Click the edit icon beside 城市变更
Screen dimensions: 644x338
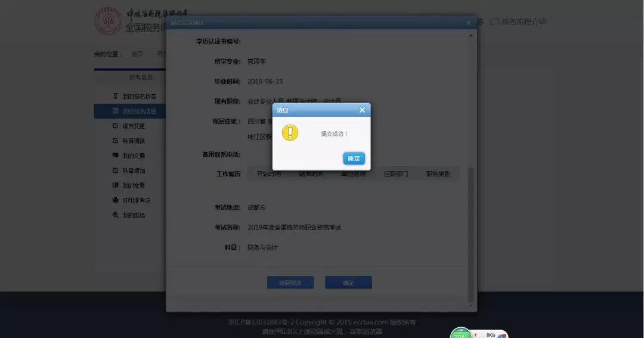tap(116, 126)
